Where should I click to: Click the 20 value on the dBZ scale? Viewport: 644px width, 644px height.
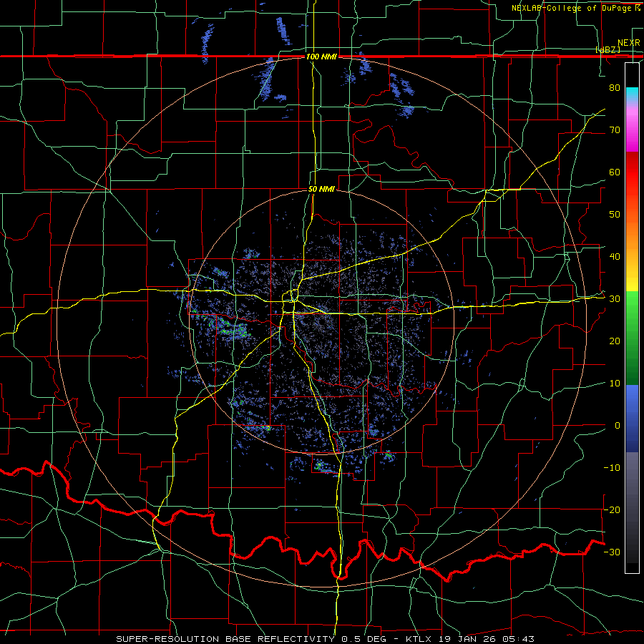pyautogui.click(x=615, y=341)
